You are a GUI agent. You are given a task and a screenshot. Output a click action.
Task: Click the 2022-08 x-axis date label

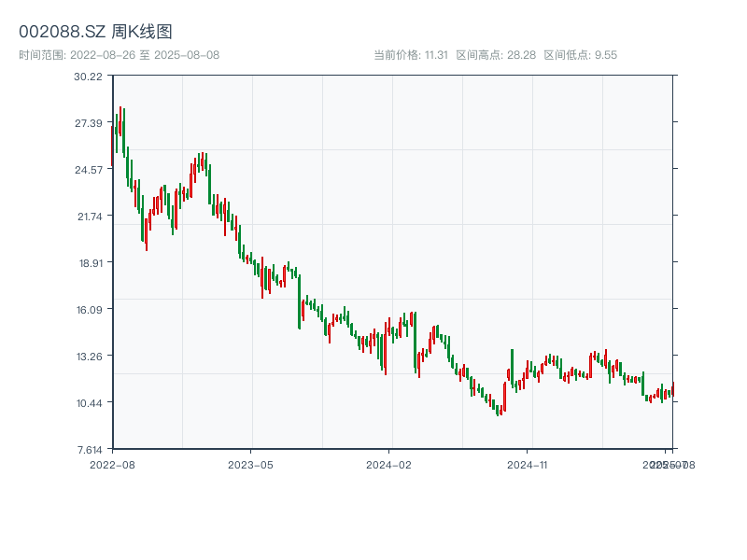pyautogui.click(x=112, y=464)
